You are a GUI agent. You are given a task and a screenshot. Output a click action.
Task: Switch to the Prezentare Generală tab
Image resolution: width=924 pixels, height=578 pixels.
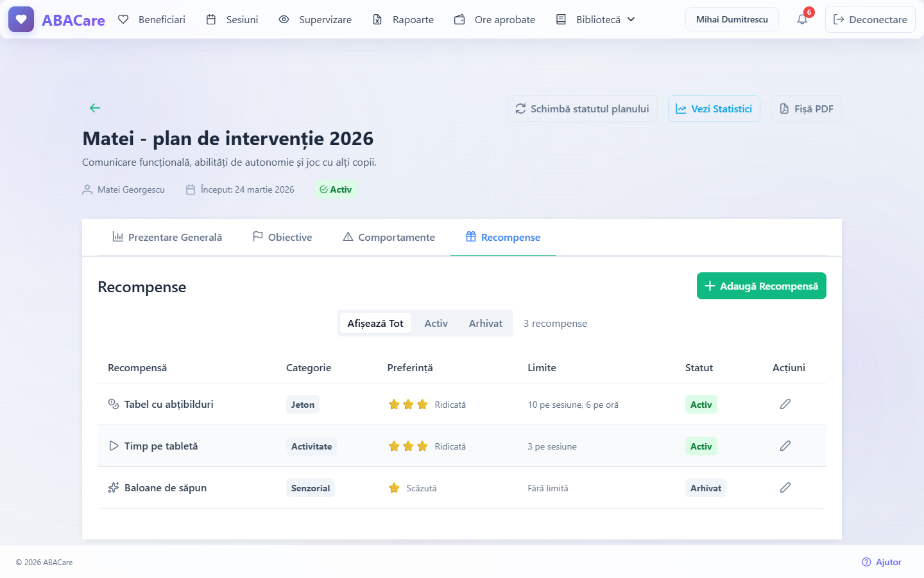tap(167, 237)
